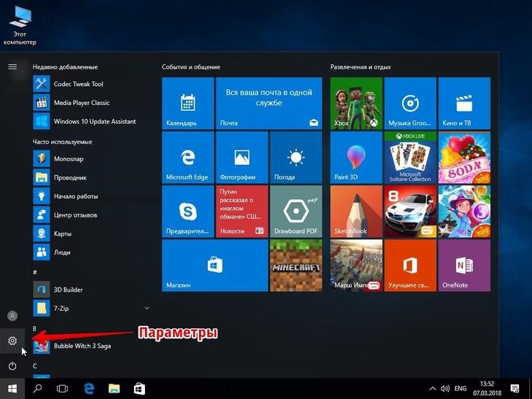Click the letter B group header
The width and height of the screenshot is (532, 399).
coord(34,328)
